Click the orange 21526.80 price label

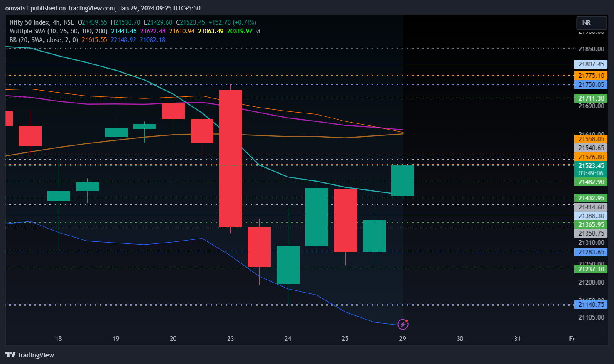click(591, 157)
